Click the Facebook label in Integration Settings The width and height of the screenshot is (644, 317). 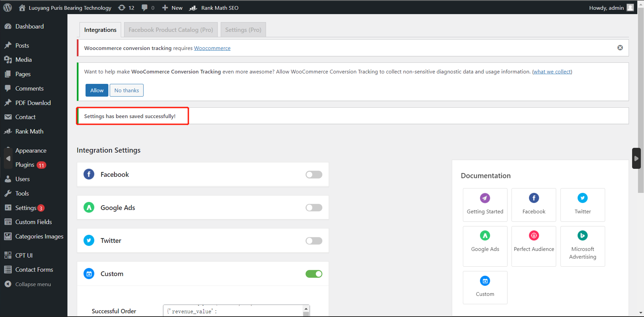[115, 174]
